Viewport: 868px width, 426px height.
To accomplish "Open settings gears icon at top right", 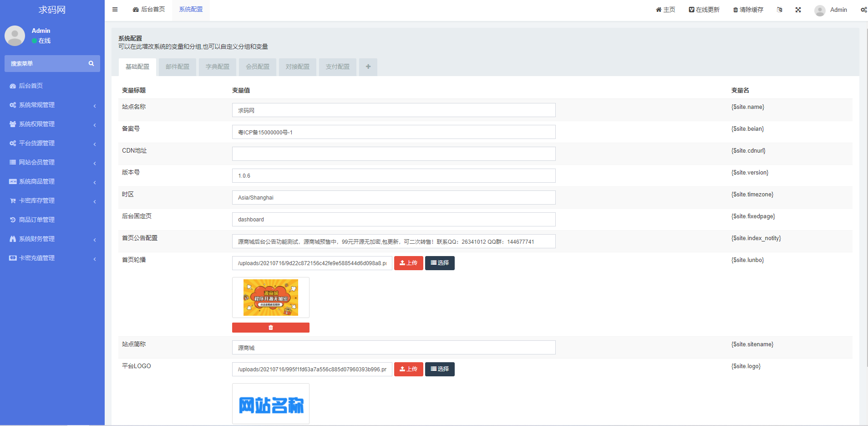I will (x=863, y=10).
